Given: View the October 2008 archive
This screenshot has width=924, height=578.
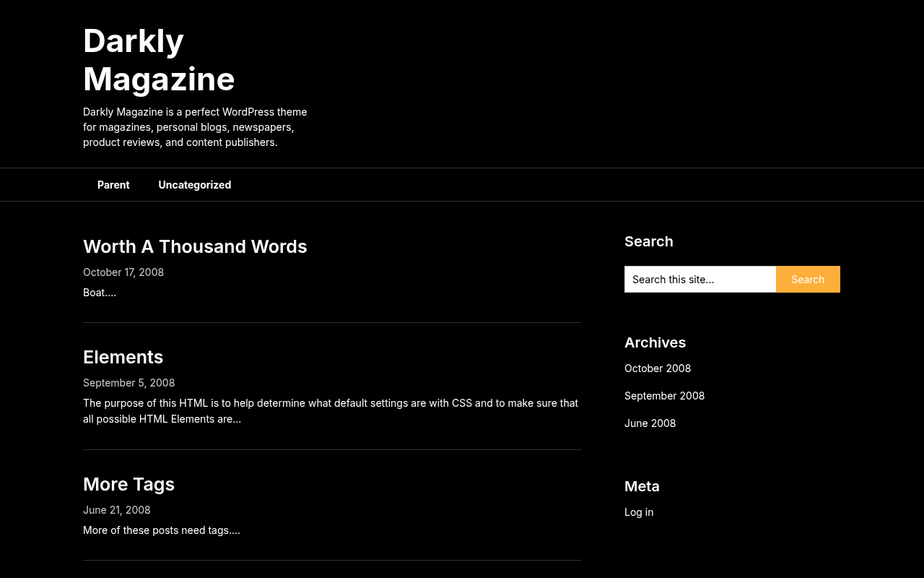Looking at the screenshot, I should 658,368.
